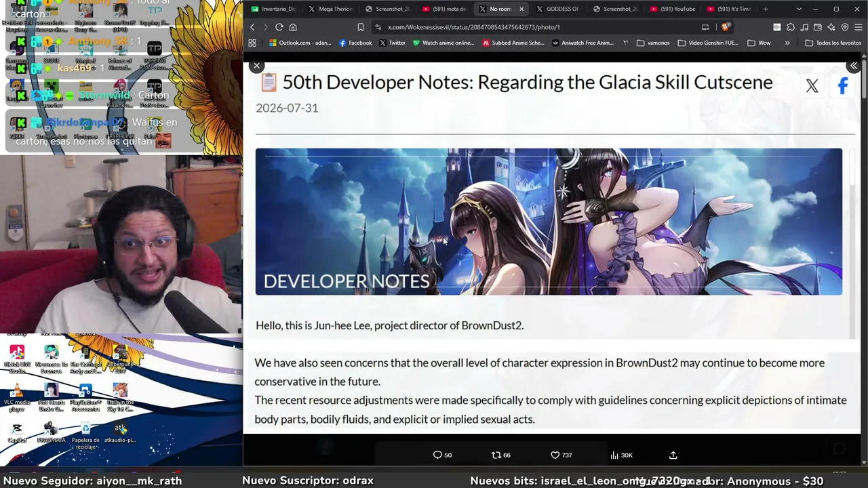This screenshot has width=868, height=488.
Task: Open the PRAGMATA desktop shortcut
Action: point(51,433)
